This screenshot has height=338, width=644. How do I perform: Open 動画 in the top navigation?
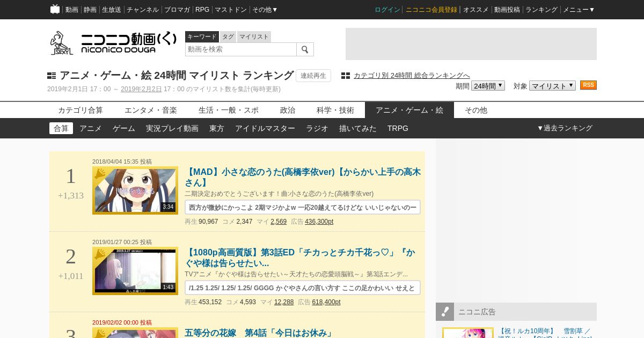71,10
